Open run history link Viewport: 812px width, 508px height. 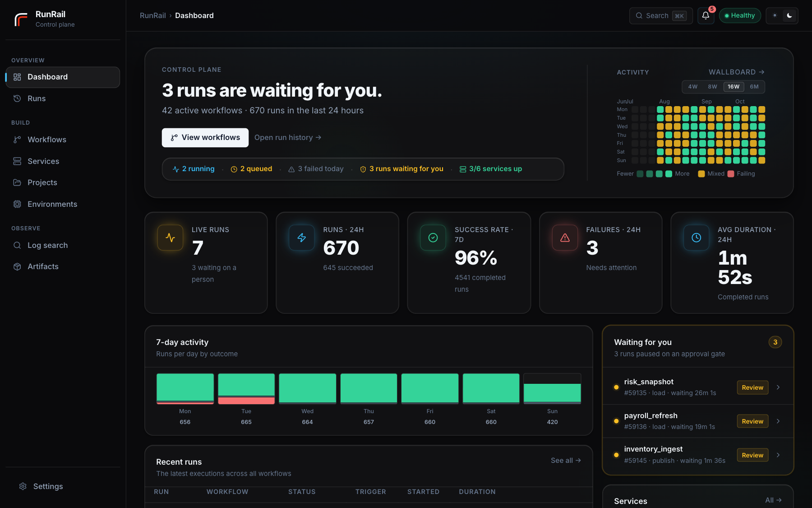(288, 138)
